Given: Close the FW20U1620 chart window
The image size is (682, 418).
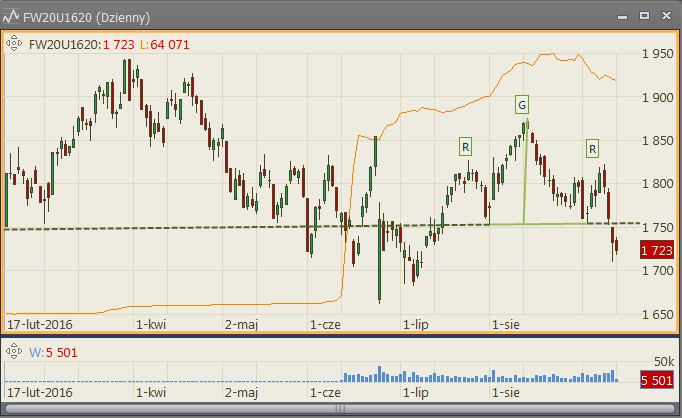Looking at the screenshot, I should pyautogui.click(x=666, y=16).
